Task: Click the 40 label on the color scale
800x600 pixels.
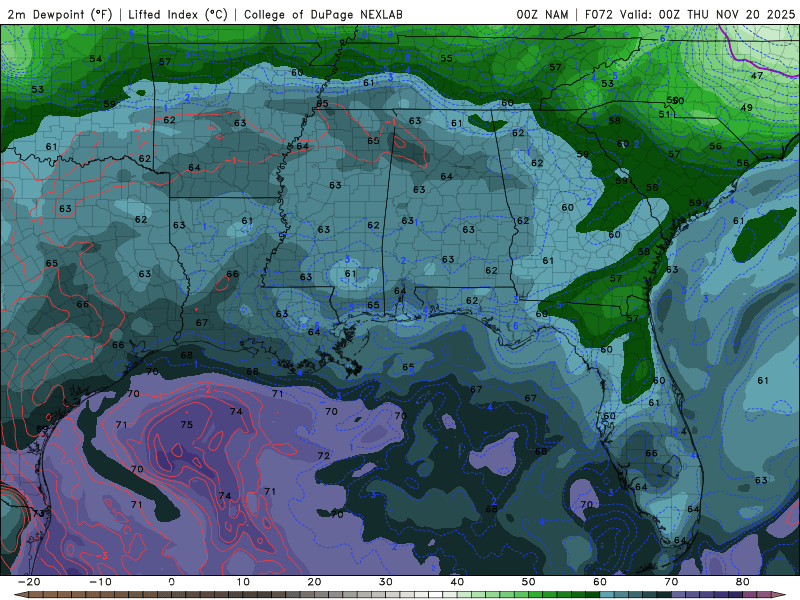Action: [458, 582]
